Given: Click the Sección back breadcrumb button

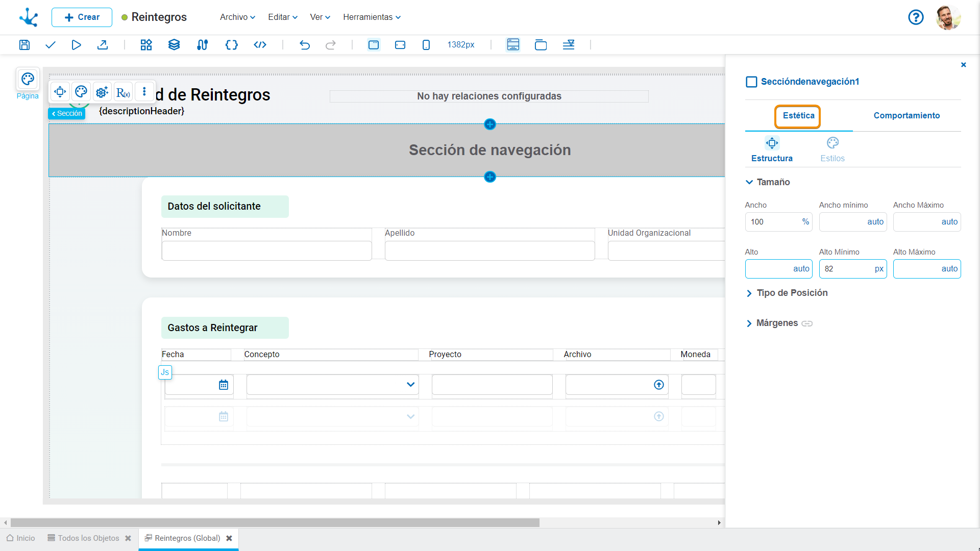Looking at the screenshot, I should click(x=67, y=113).
